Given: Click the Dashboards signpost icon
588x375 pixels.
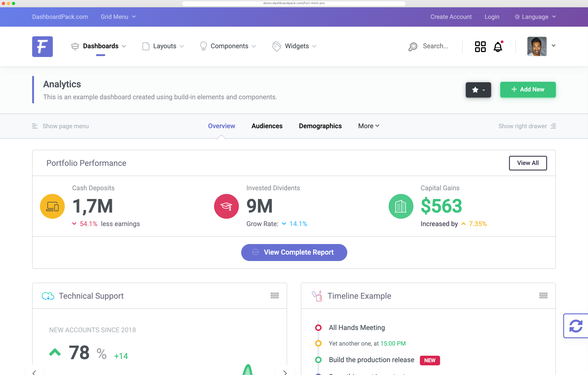Looking at the screenshot, I should point(75,46).
